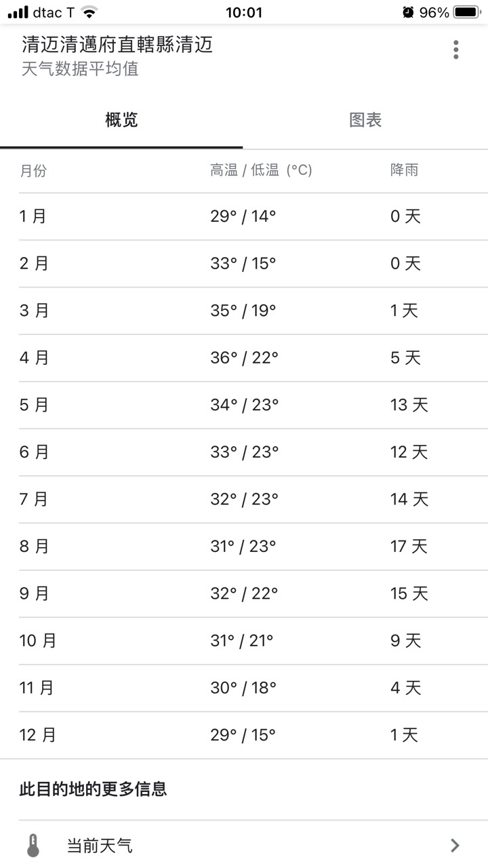Tap the cellular signal bars icon
Viewport: 488px width, 868px height.
point(18,12)
